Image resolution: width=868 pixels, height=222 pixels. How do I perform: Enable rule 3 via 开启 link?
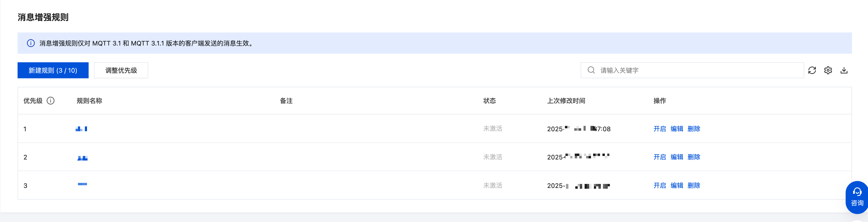659,186
